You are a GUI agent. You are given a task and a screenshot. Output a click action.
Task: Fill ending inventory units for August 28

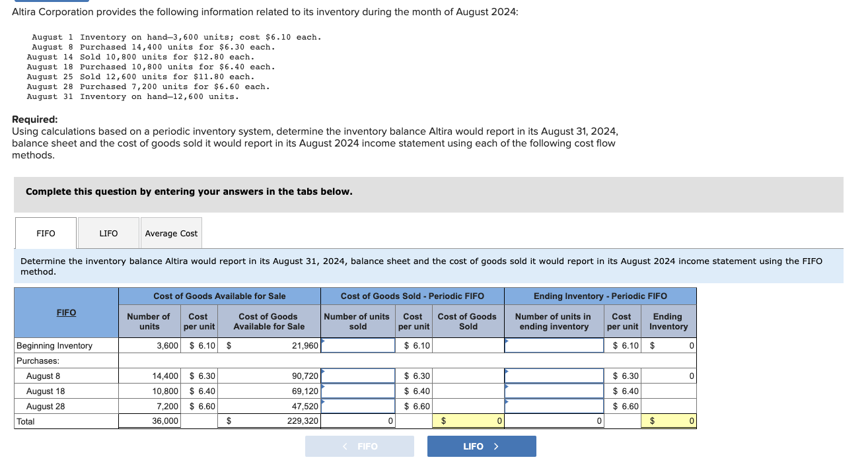(554, 406)
